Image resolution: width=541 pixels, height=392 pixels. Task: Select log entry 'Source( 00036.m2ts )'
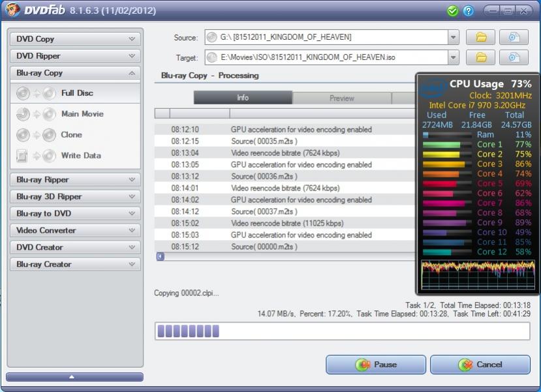click(x=285, y=176)
